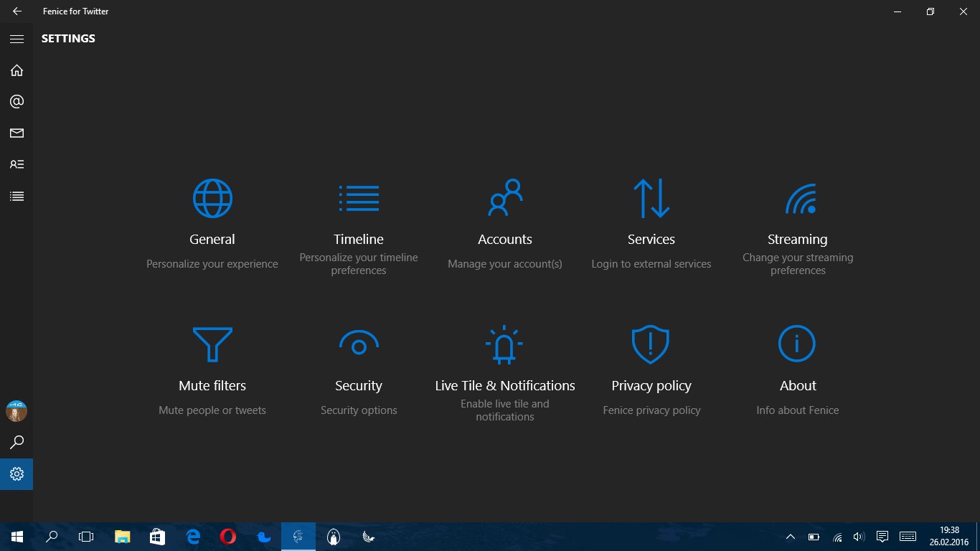
Task: Open the Lists icon in the sidebar
Action: [x=17, y=196]
